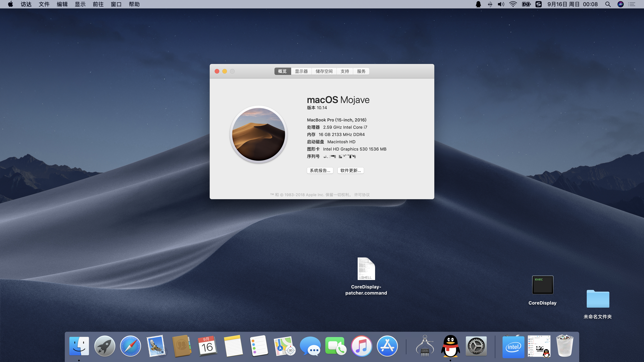Click the 系统报告... button
Viewport: 644px width, 362px height.
coord(320,170)
